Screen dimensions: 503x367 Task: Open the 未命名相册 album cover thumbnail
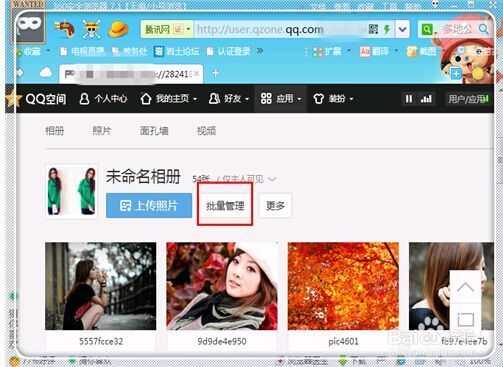coord(71,192)
